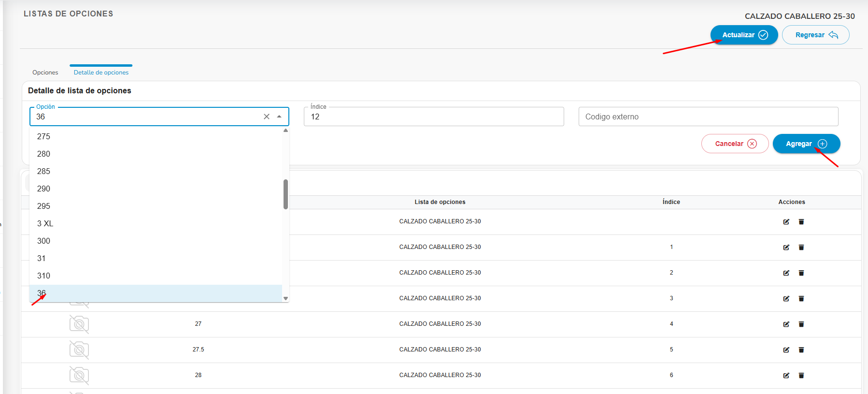Image resolution: width=868 pixels, height=394 pixels.
Task: Clear the Opción field with the X icon
Action: (x=267, y=117)
